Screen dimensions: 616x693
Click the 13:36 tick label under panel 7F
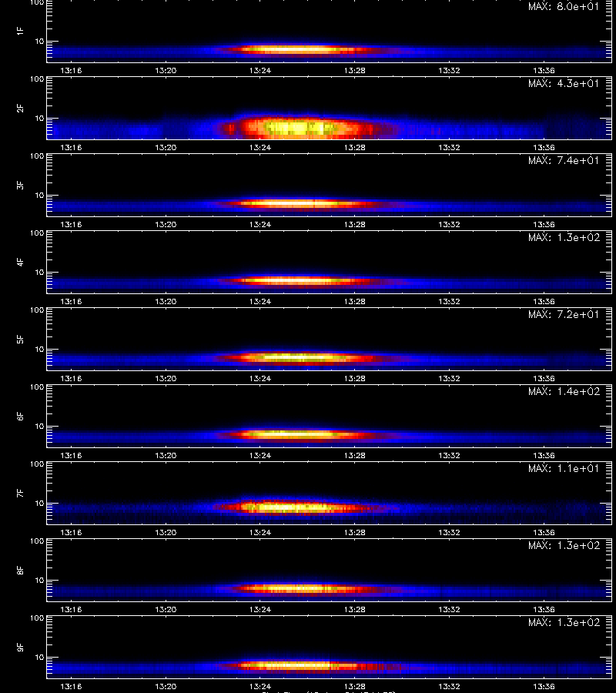tap(544, 532)
